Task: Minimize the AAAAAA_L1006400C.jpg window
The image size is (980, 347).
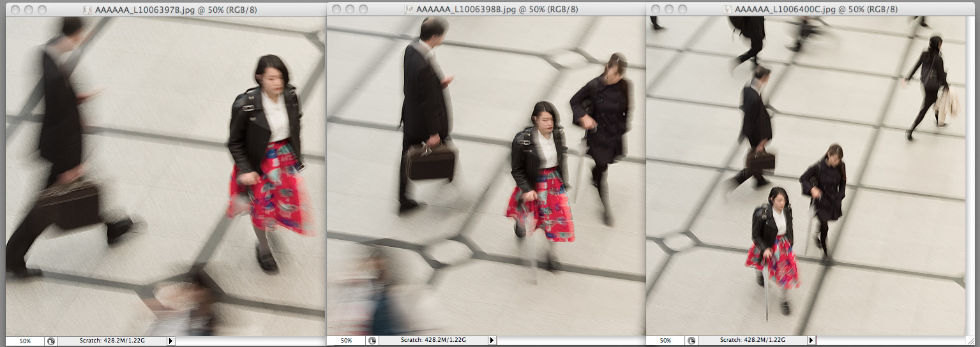Action: [x=668, y=10]
